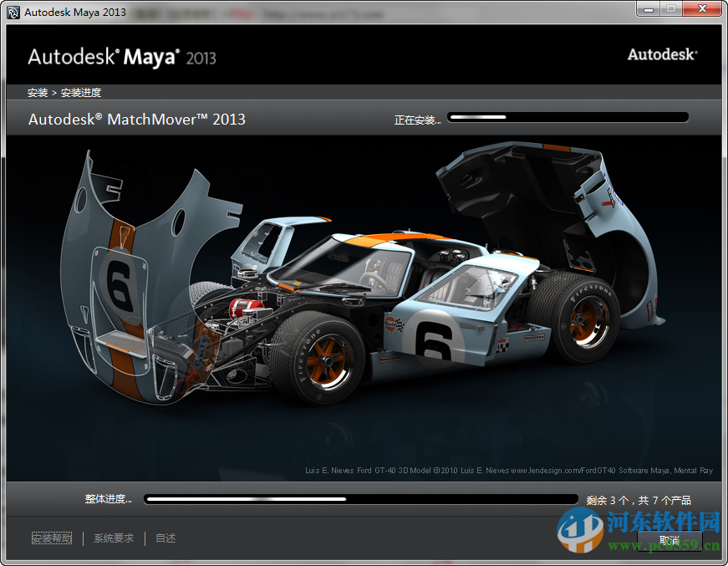This screenshot has width=728, height=566.
Task: Click the 正在安装 MatchMover progress bar
Action: coord(568,117)
